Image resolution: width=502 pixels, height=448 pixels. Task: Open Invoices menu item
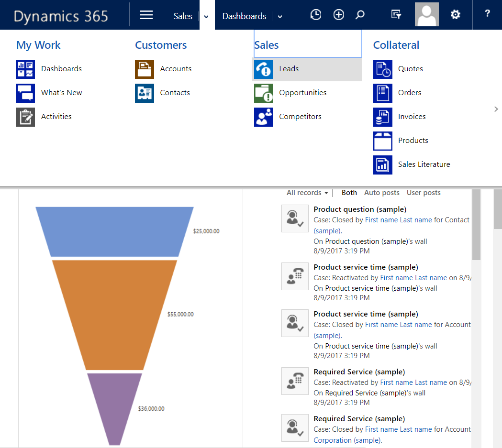(412, 117)
